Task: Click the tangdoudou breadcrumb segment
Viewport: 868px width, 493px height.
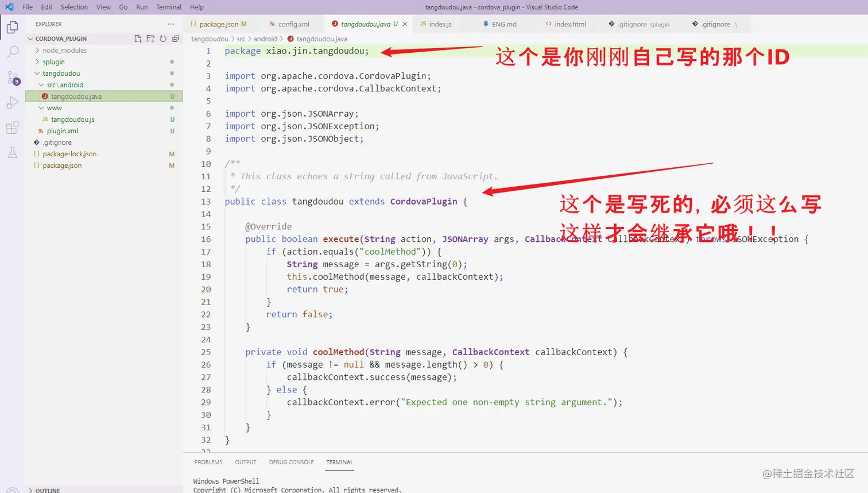Action: [210, 39]
